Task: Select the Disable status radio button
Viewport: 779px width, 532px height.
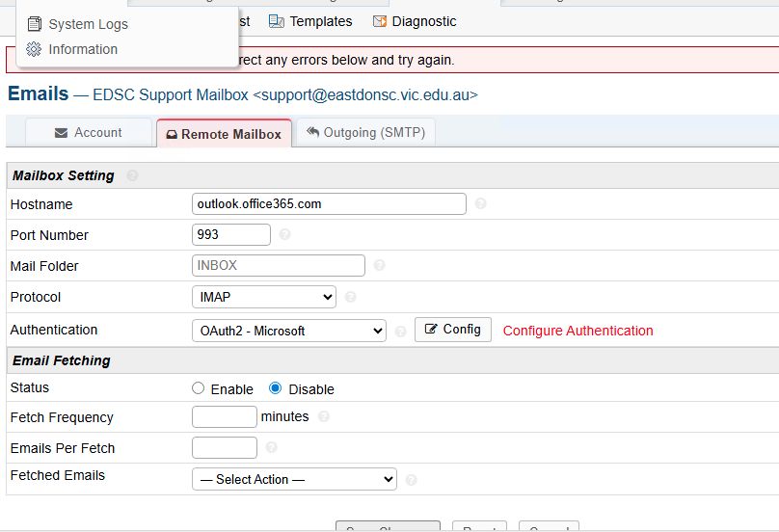Action: click(x=275, y=388)
